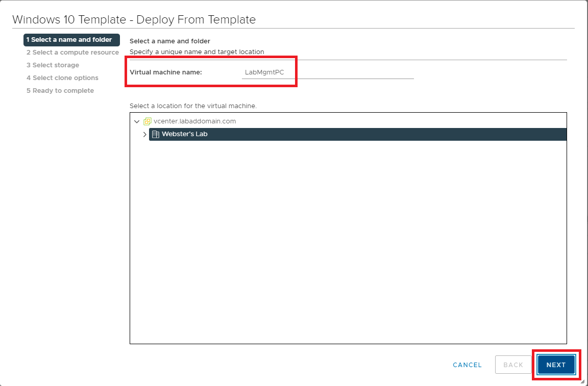Screen dimensions: 588x386
Task: Expand the Webster's Lab datacenter node
Action: coord(145,135)
